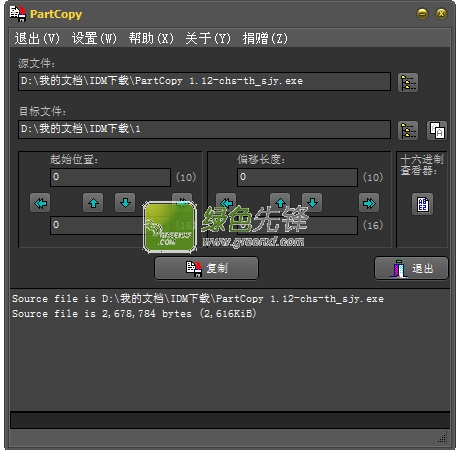This screenshot has height=450, width=456.
Task: Jump offset length left with double arrow
Action: coord(226,202)
